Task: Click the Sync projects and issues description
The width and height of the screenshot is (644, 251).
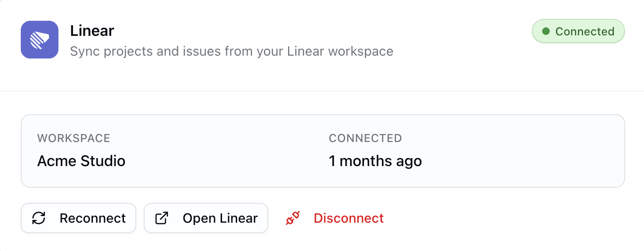Action: (x=231, y=51)
